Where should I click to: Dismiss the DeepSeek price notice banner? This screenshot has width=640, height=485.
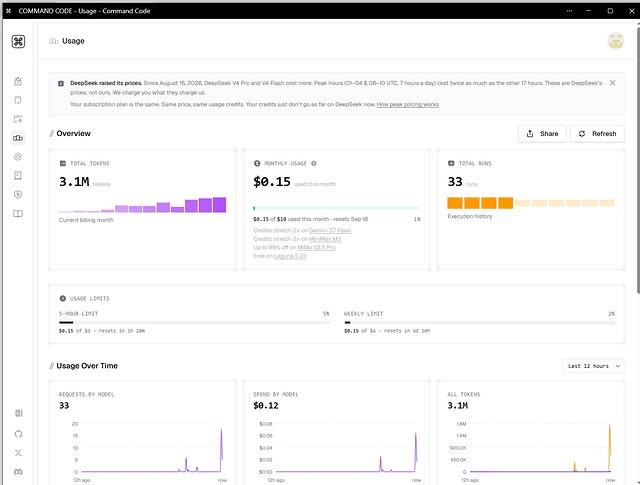(612, 83)
